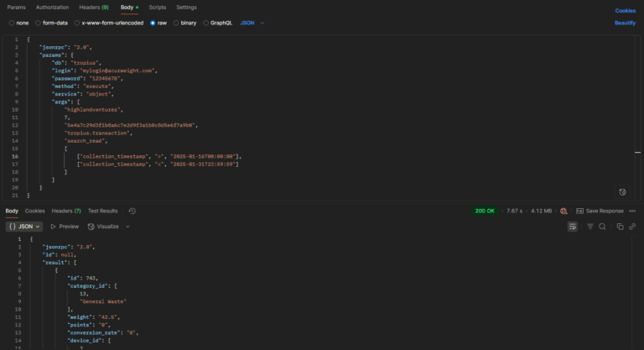Click the "mylogin@acurweight.com" login value

(118, 71)
